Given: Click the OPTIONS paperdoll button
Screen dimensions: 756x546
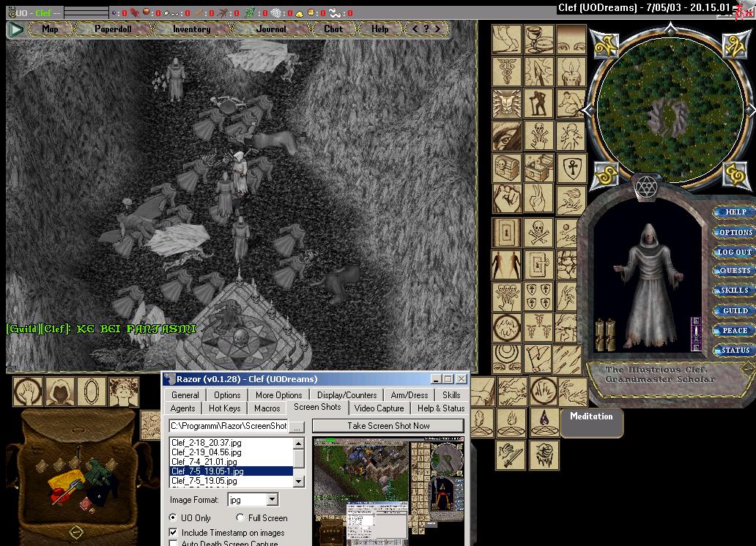Looking at the screenshot, I should pos(734,232).
